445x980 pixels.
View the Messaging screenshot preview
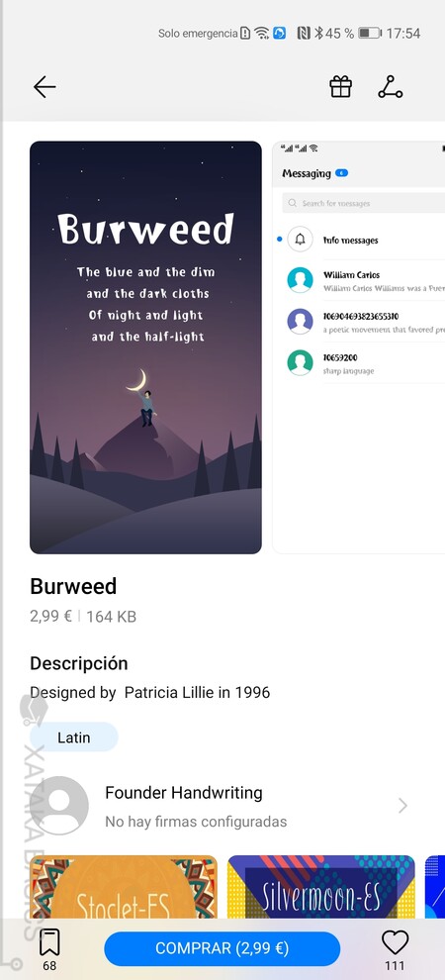pyautogui.click(x=359, y=347)
